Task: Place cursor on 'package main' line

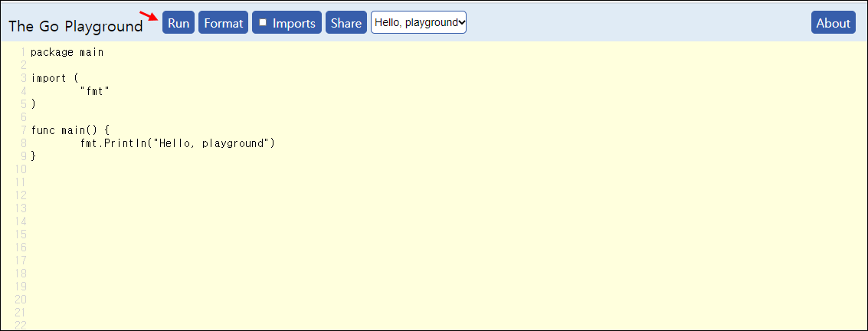Action: pyautogui.click(x=67, y=53)
